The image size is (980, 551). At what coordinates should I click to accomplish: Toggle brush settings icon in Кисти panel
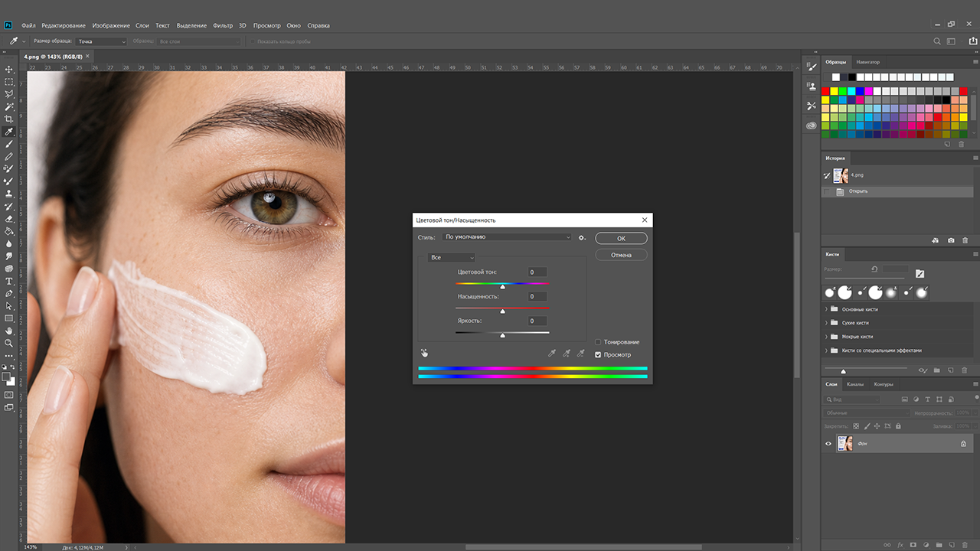[x=920, y=273]
